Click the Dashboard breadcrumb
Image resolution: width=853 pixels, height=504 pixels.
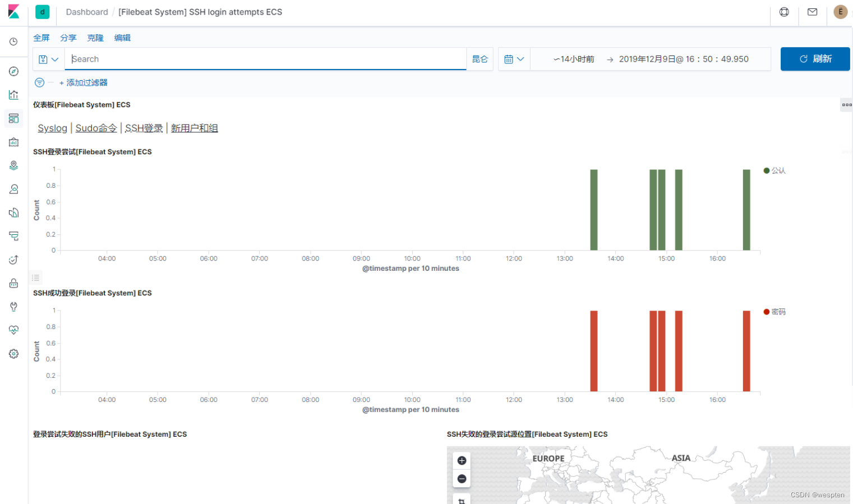(87, 12)
